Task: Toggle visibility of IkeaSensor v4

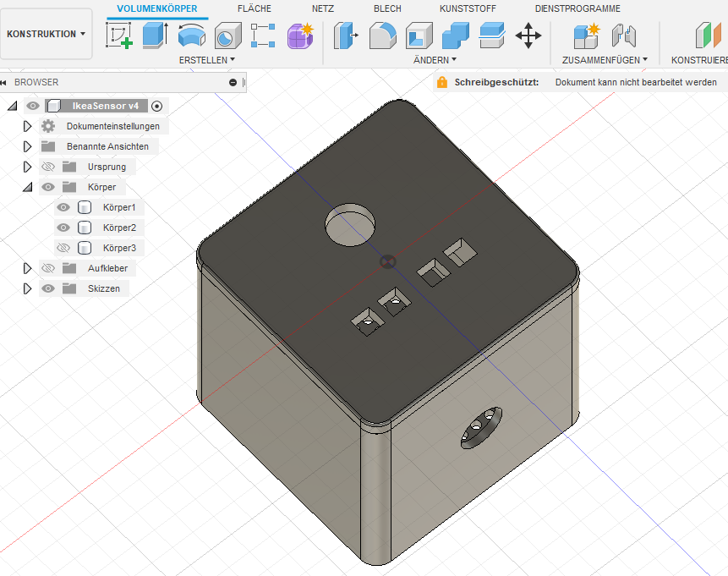Action: (x=32, y=106)
